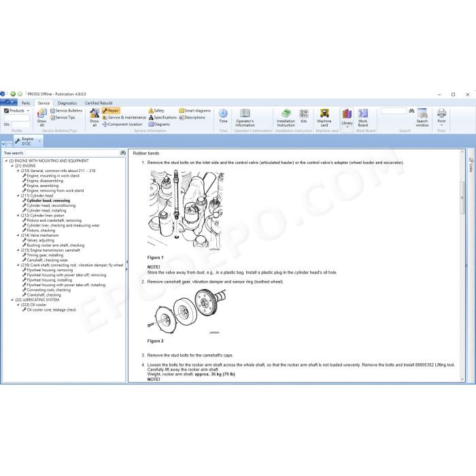Collapse the (21) ENGINE node

(x=12, y=166)
